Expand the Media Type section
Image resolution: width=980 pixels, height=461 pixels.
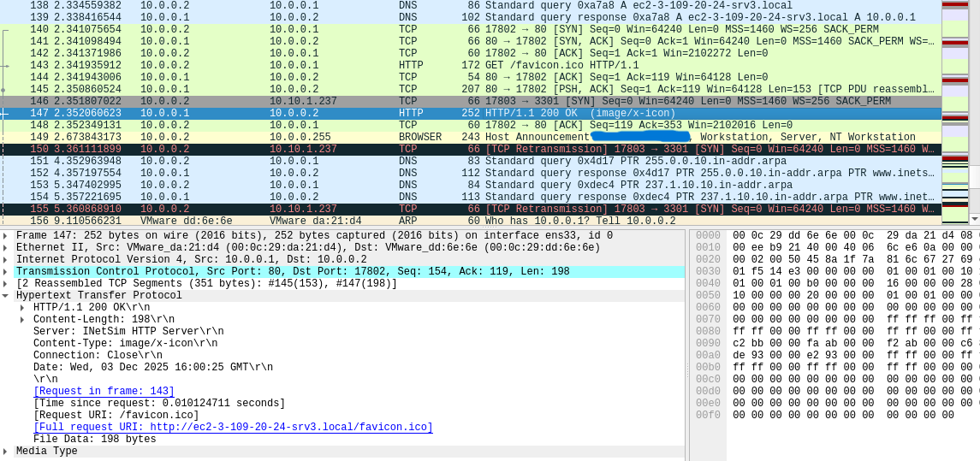click(5, 451)
